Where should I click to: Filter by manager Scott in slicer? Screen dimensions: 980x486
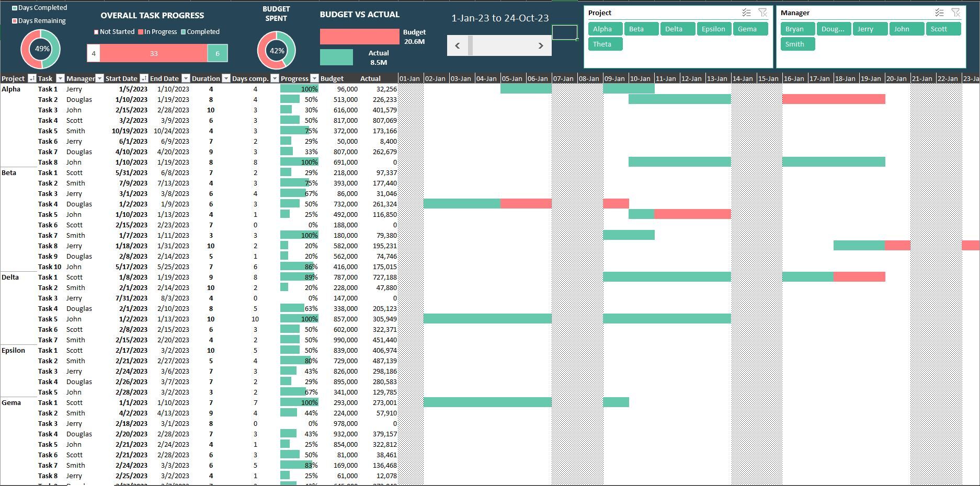tap(943, 29)
